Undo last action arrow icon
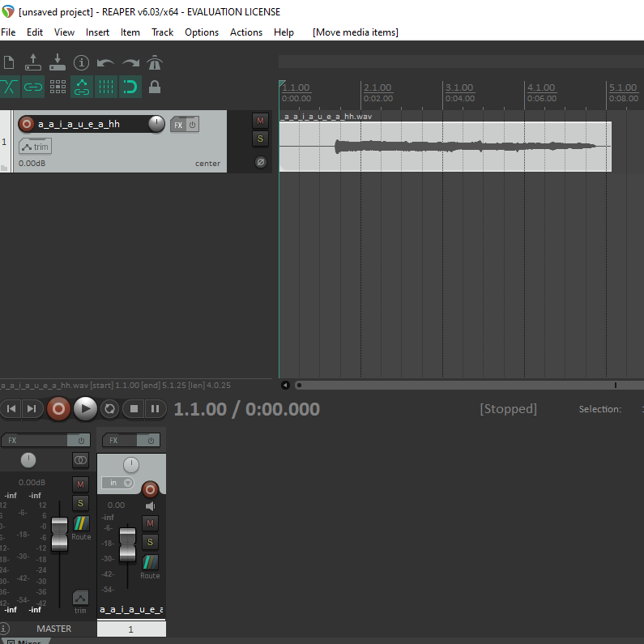This screenshot has width=644, height=644. point(105,63)
